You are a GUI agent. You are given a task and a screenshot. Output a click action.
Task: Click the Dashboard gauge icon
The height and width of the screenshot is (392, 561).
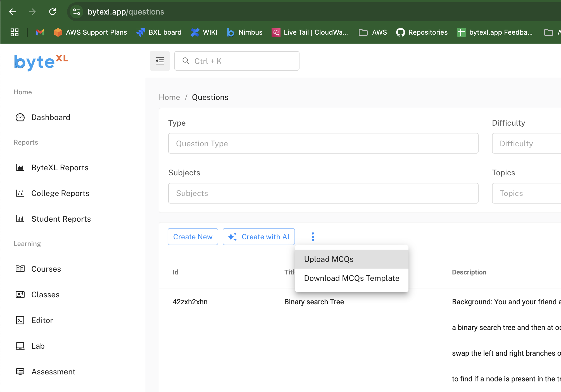point(20,117)
